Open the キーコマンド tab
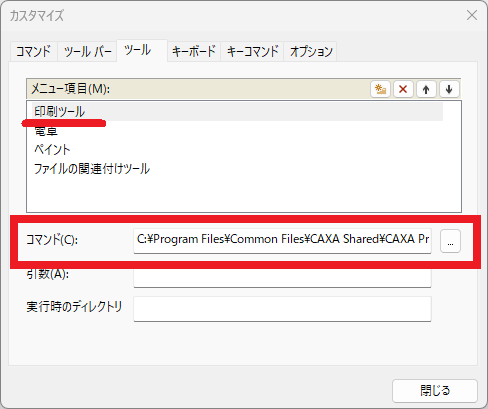Screen dimensions: 488x409 (252, 51)
